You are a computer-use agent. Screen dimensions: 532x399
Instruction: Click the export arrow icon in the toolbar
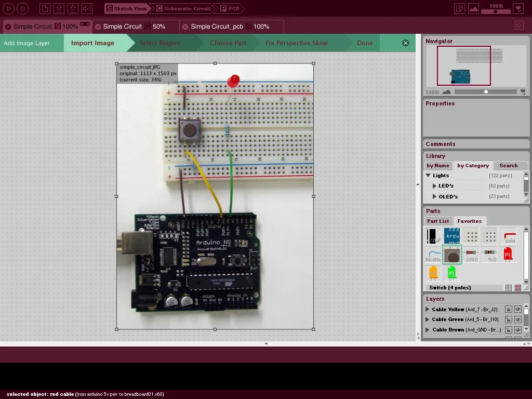pos(87,8)
